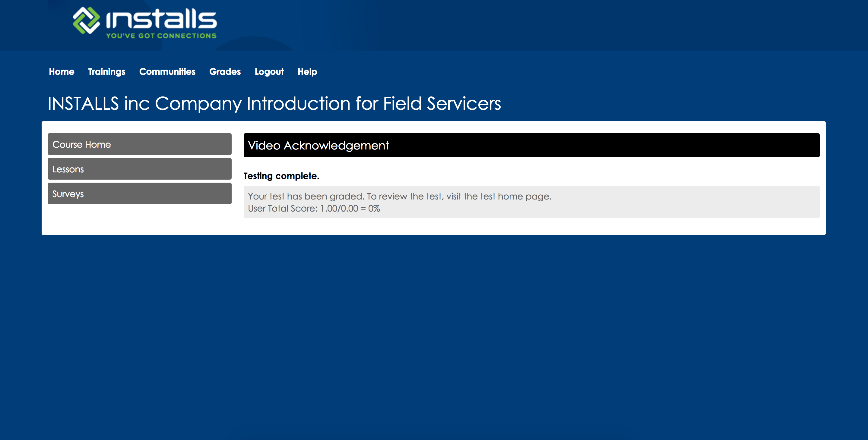Screen dimensions: 868x440
Task: Open the Home menu item
Action: 61,72
